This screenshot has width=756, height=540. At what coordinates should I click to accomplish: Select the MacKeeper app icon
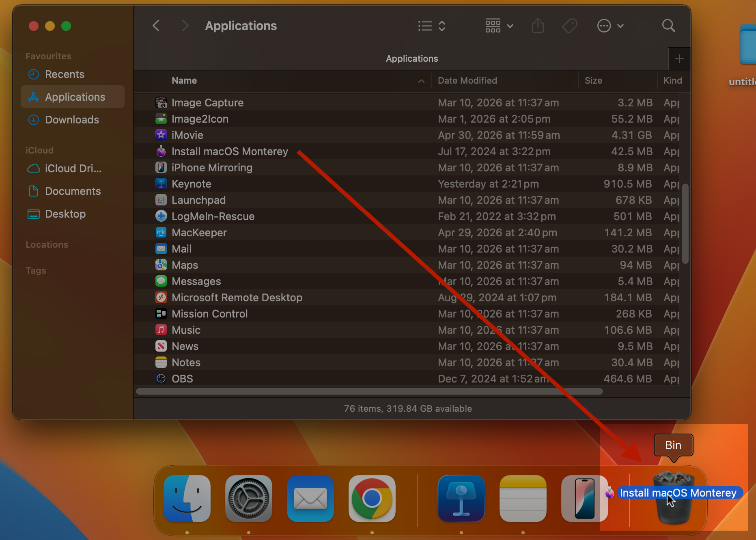(x=161, y=232)
